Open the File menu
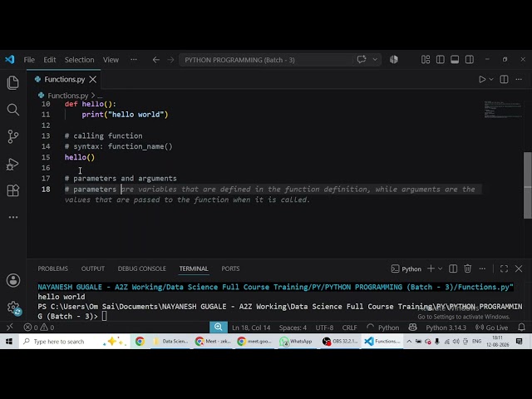Image resolution: width=532 pixels, height=399 pixels. tap(29, 60)
